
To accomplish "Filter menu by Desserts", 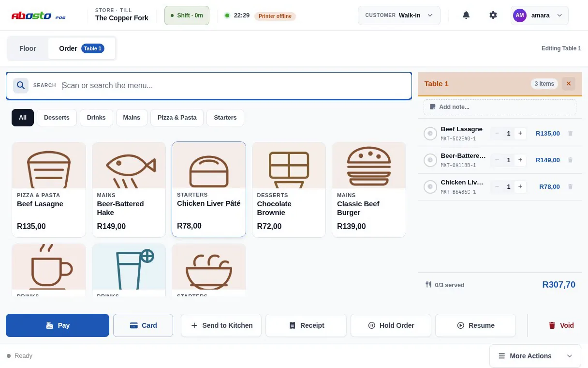I will coord(57,118).
